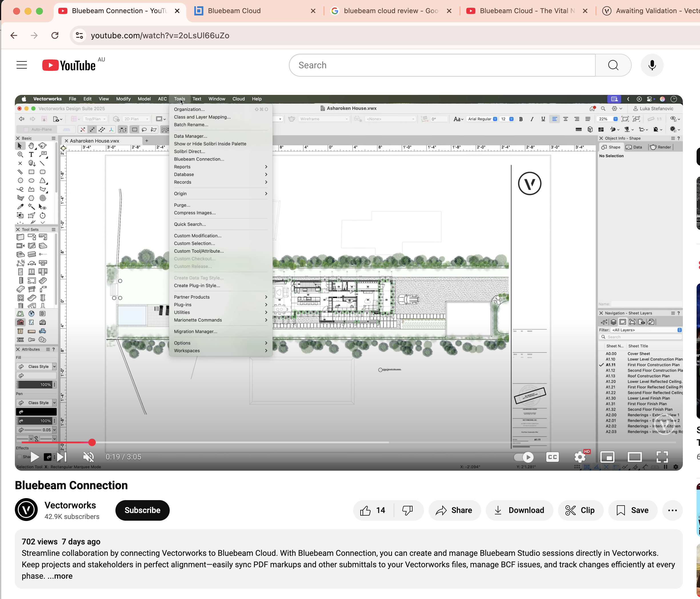Click the Undo arrow in the toolbar
The image size is (700, 599).
pyautogui.click(x=22, y=119)
